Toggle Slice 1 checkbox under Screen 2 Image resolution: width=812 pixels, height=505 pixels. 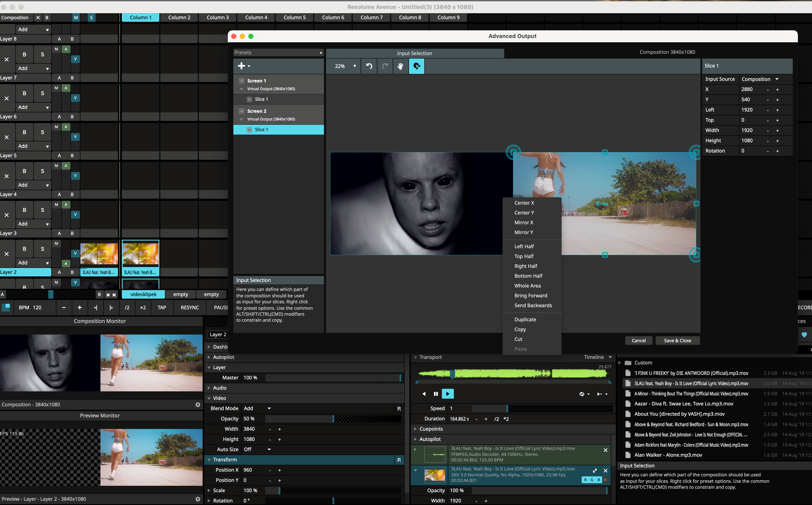click(x=249, y=130)
